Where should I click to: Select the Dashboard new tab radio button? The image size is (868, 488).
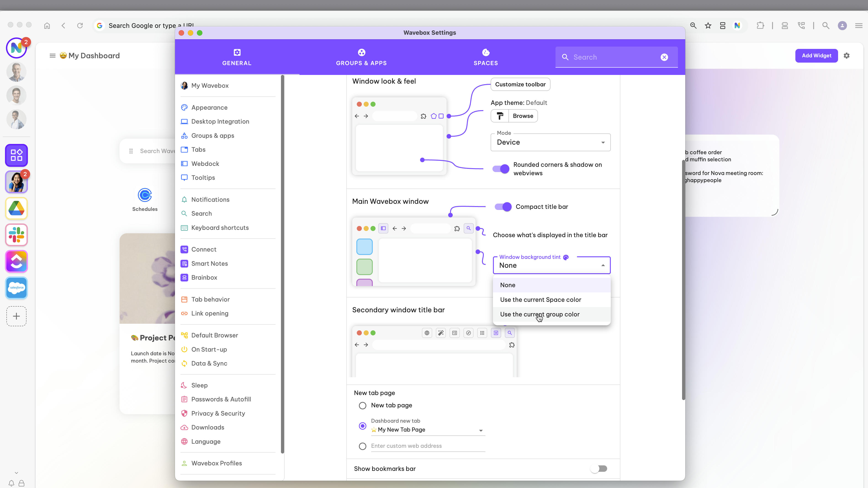[x=362, y=426]
